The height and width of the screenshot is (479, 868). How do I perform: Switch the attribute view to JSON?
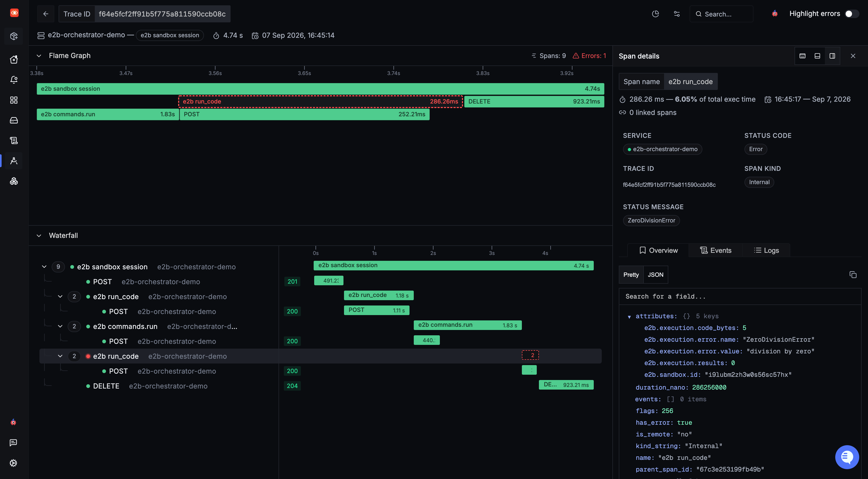coord(655,275)
